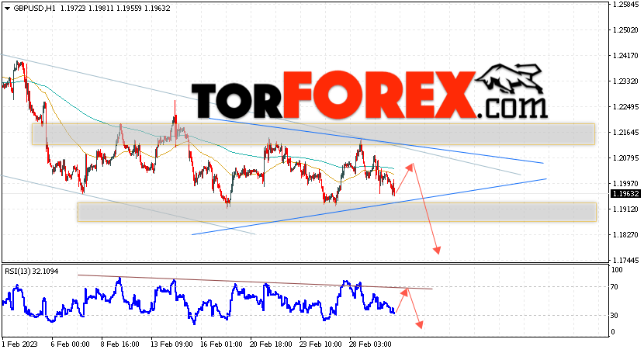Select RSI scale level 0
Image resolution: width=644 pixels, height=353 pixels.
[613, 331]
